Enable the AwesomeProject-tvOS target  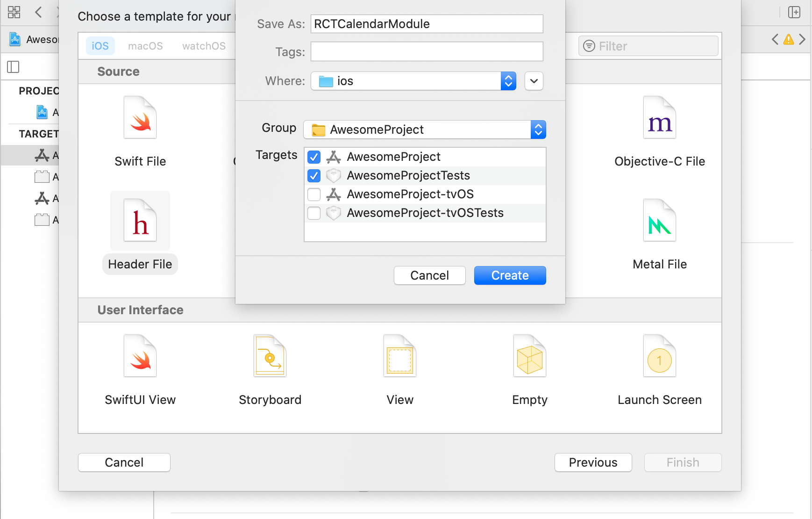[313, 194]
